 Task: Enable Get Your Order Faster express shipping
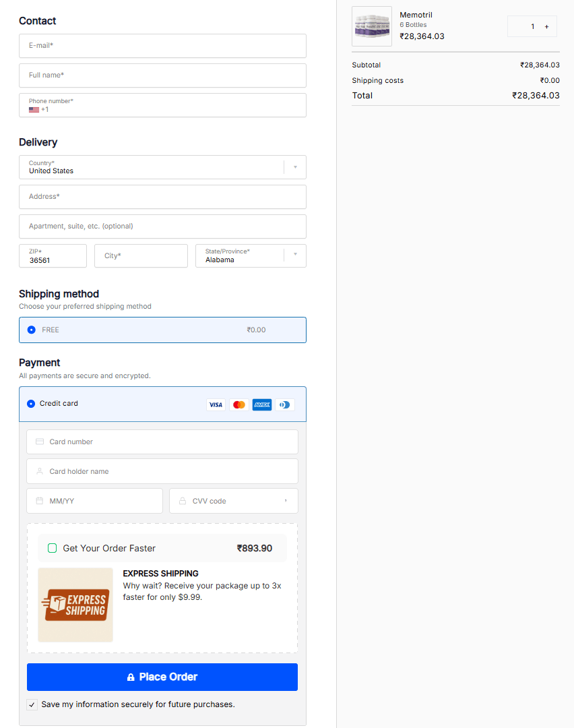click(52, 548)
